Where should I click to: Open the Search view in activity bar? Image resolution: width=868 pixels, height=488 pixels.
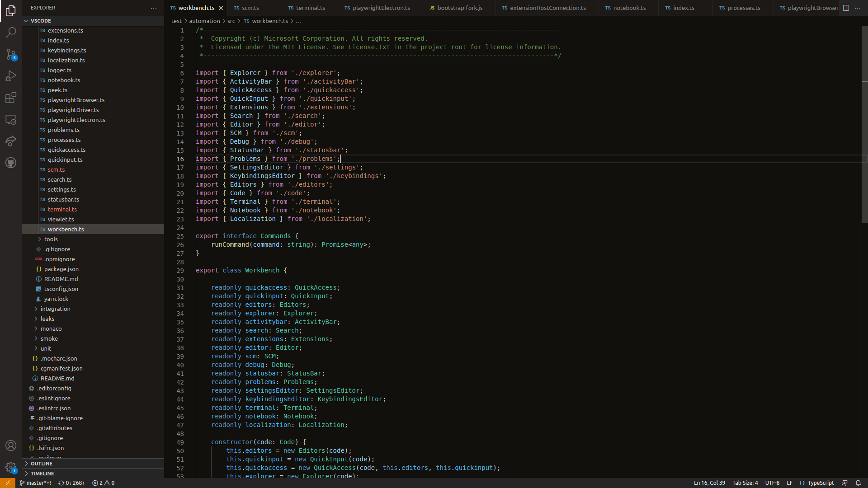11,33
